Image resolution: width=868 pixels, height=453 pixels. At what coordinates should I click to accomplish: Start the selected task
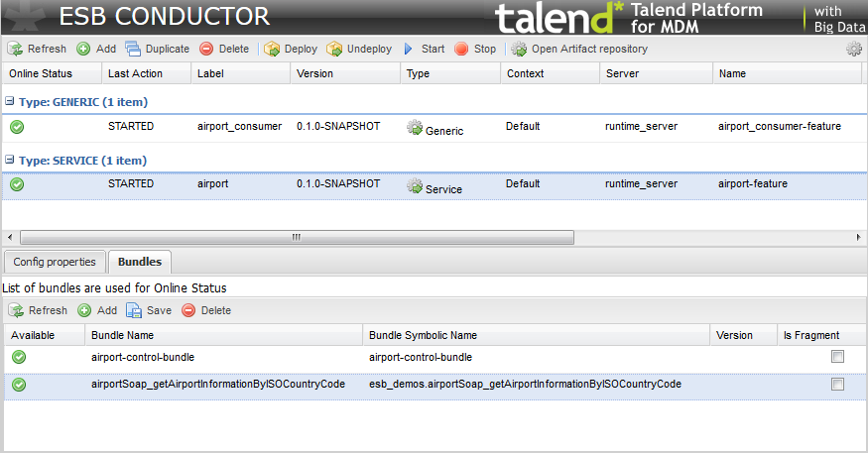[425, 50]
